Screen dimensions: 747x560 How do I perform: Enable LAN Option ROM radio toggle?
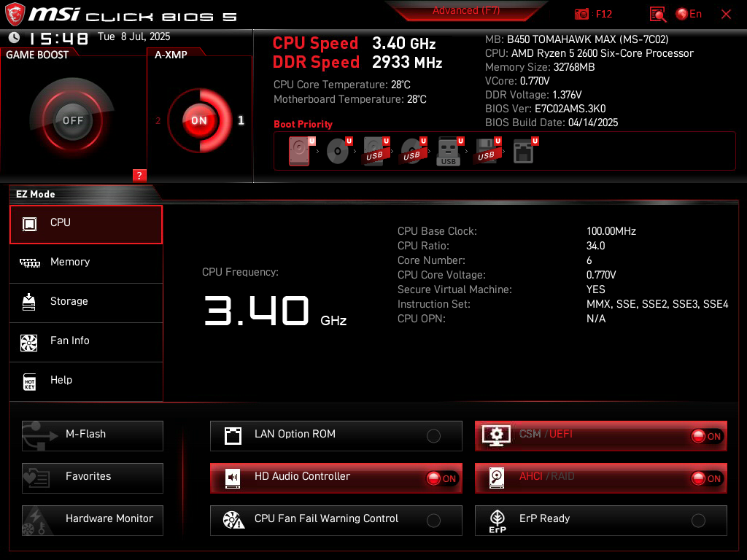pos(433,436)
